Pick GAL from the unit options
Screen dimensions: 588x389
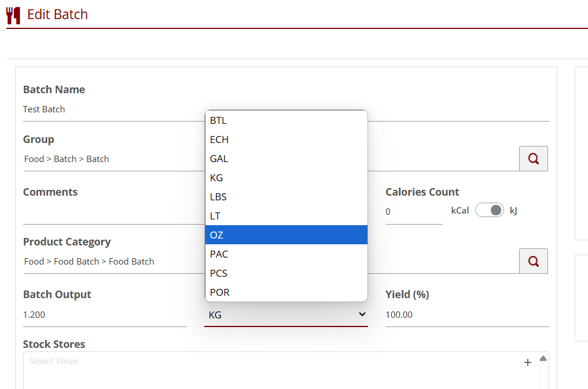click(x=286, y=159)
